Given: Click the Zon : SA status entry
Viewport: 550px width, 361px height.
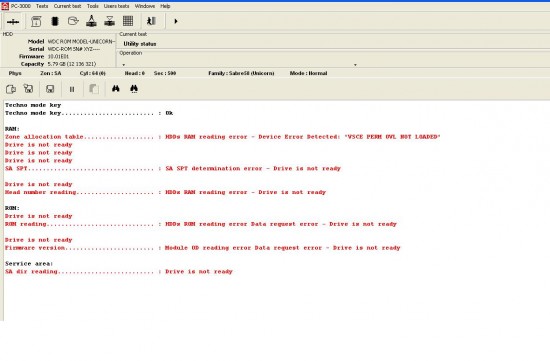Looking at the screenshot, I should pyautogui.click(x=51, y=73).
